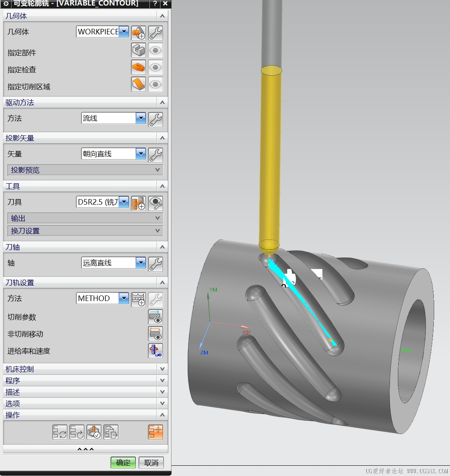Viewport: 450px width, 476px height.
Task: Collapse the 几何体 section header
Action: pos(85,16)
